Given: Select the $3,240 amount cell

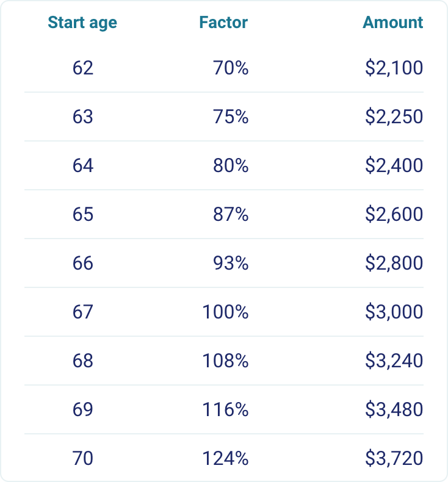Looking at the screenshot, I should 394,361.
